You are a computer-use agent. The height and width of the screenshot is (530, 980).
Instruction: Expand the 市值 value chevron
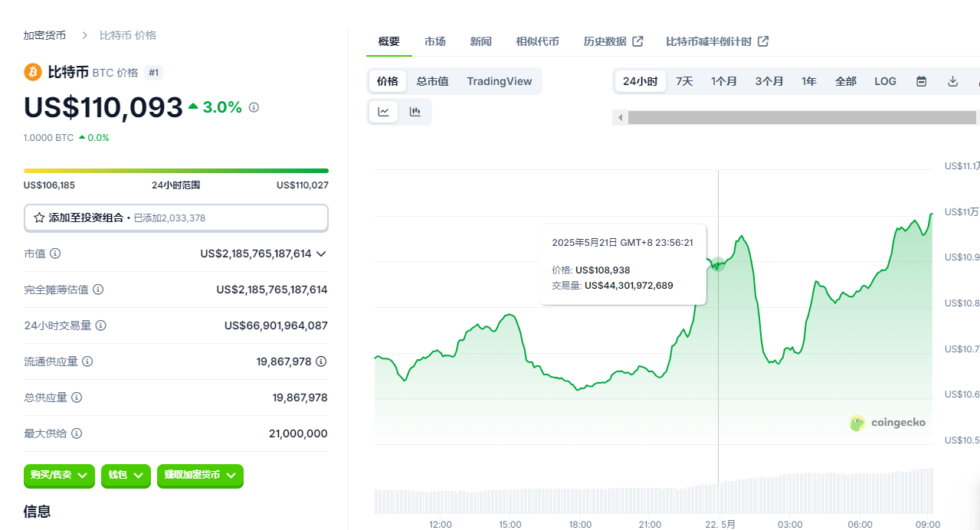pos(321,254)
